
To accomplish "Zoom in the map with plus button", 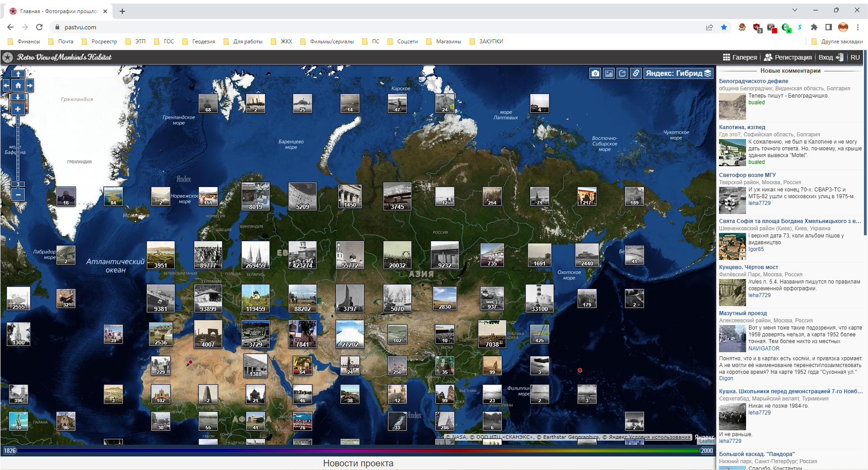I will click(x=18, y=109).
